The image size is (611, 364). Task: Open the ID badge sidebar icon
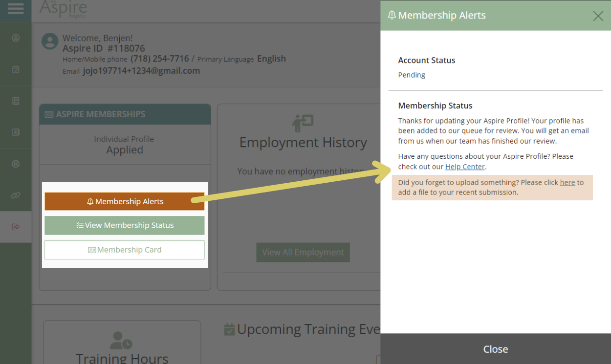pyautogui.click(x=16, y=132)
